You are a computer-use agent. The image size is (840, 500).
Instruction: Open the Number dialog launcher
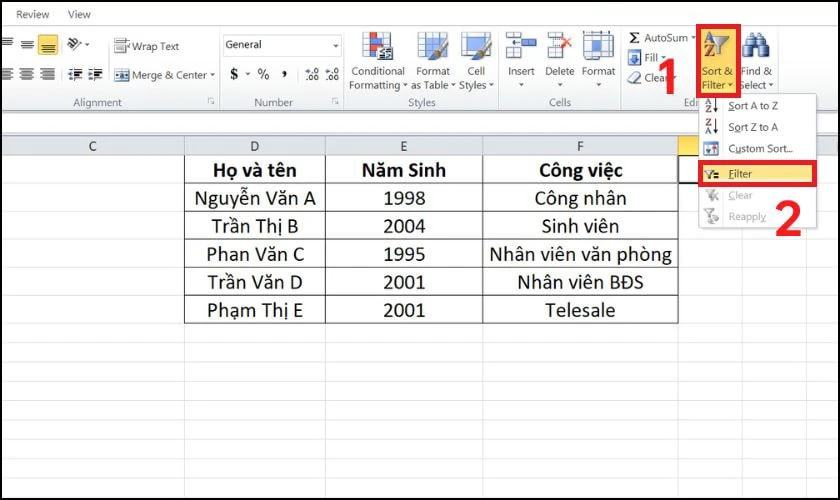click(335, 101)
